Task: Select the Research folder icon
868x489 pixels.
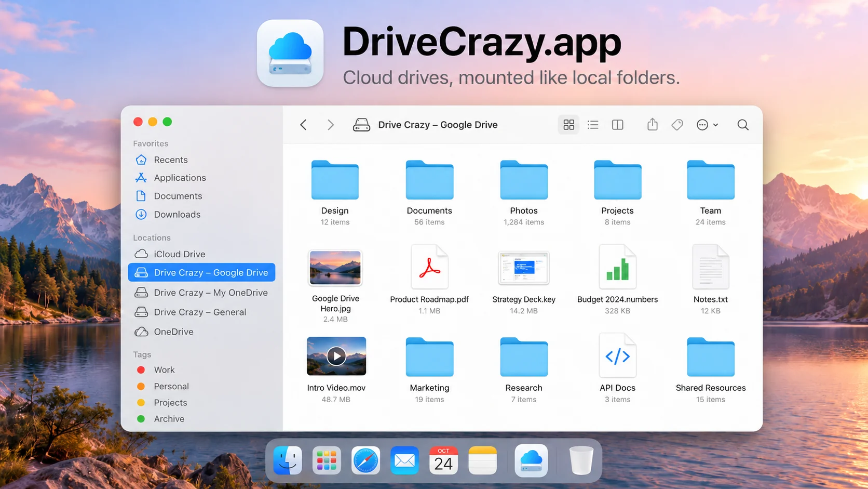Action: pyautogui.click(x=524, y=357)
